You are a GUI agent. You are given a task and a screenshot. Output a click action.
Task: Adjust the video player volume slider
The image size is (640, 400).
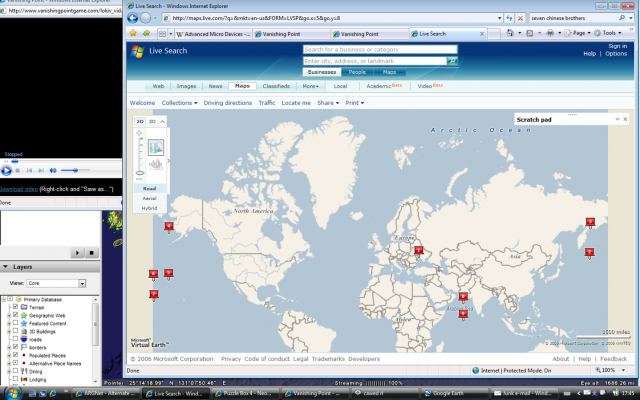coord(76,170)
